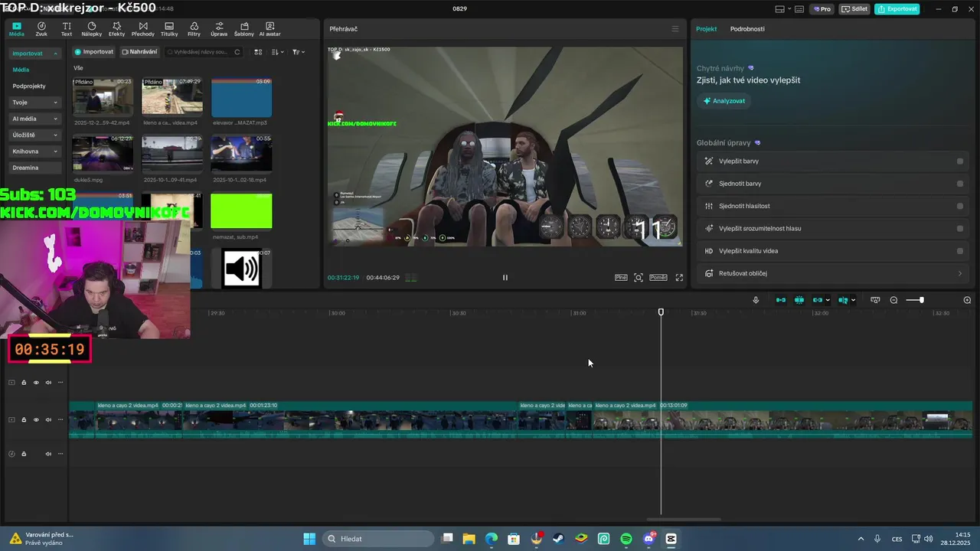The image size is (980, 551).
Task: Zoom out the timeline with minus icon
Action: click(x=893, y=300)
